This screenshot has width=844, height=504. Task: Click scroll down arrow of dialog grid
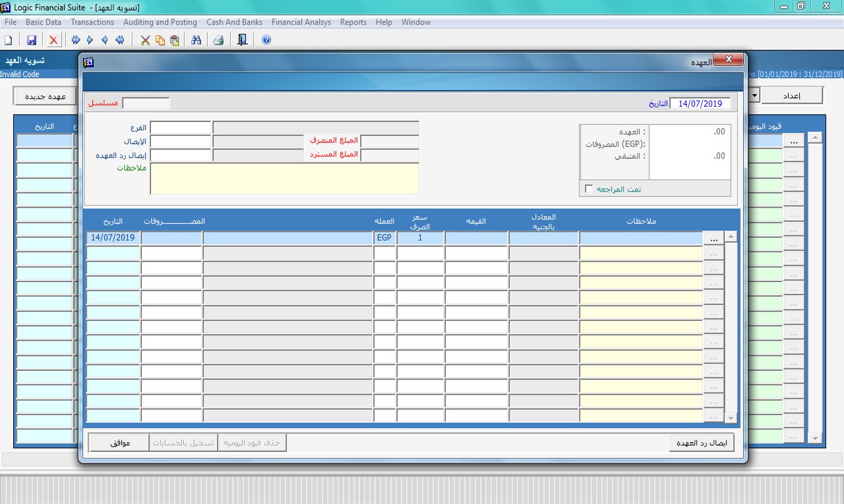[730, 418]
